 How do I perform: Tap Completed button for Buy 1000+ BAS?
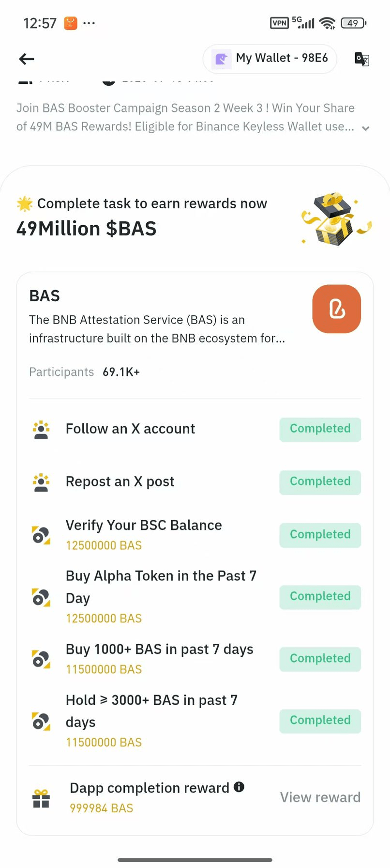coord(320,659)
